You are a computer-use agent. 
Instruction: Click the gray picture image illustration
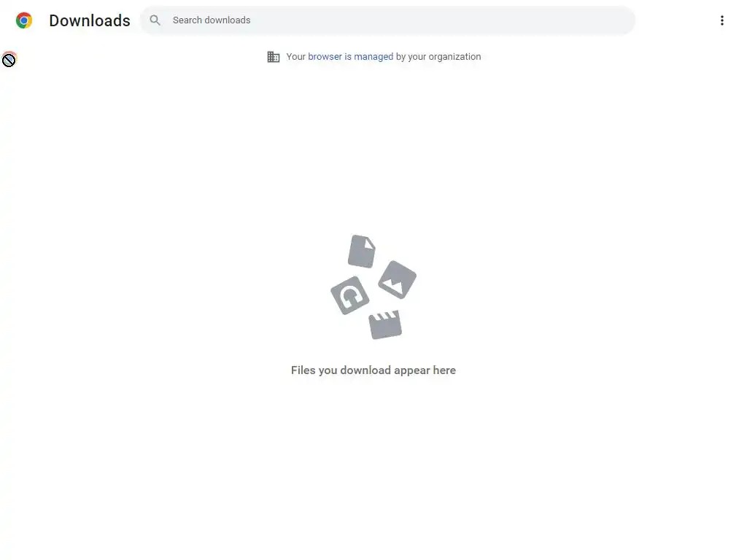pos(398,279)
